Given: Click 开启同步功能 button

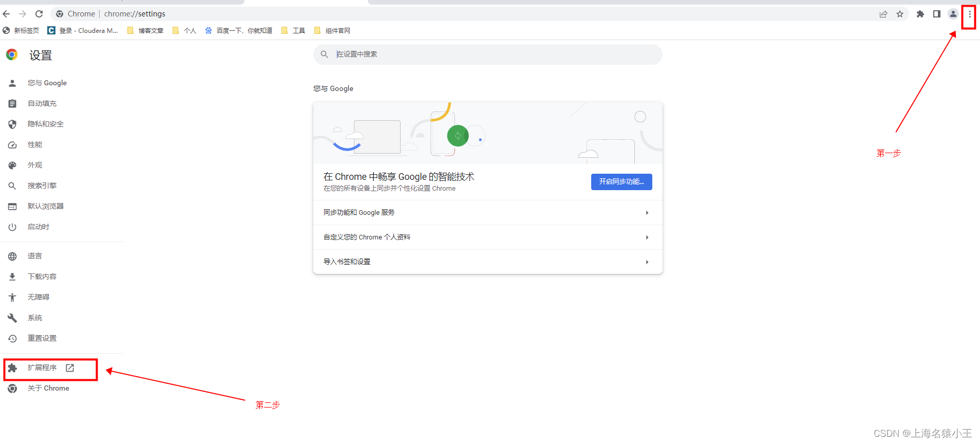Looking at the screenshot, I should pos(621,182).
